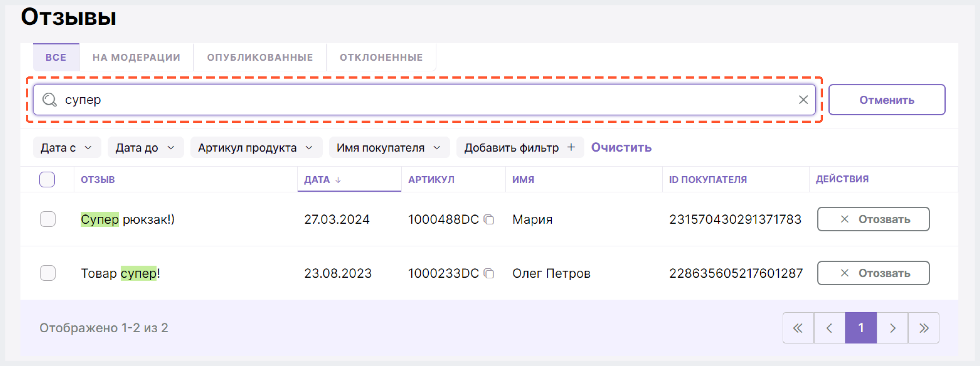Click Очистить to reset filters
980x366 pixels.
tap(621, 147)
